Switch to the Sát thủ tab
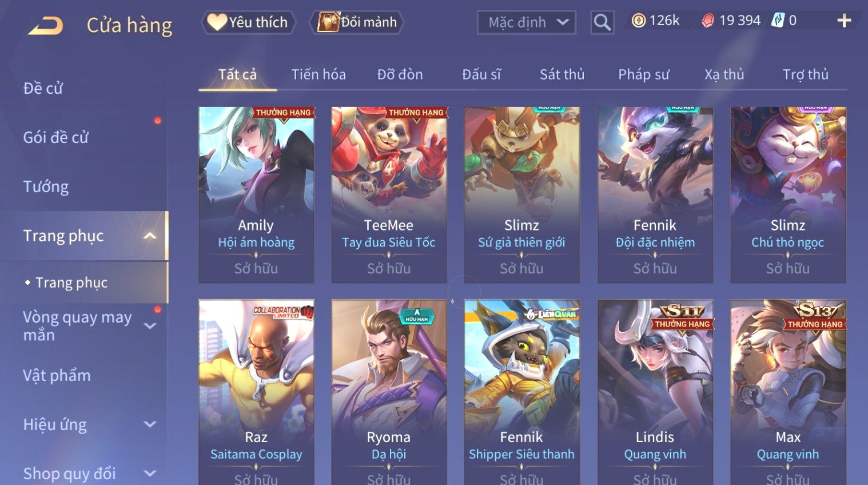 pos(562,74)
